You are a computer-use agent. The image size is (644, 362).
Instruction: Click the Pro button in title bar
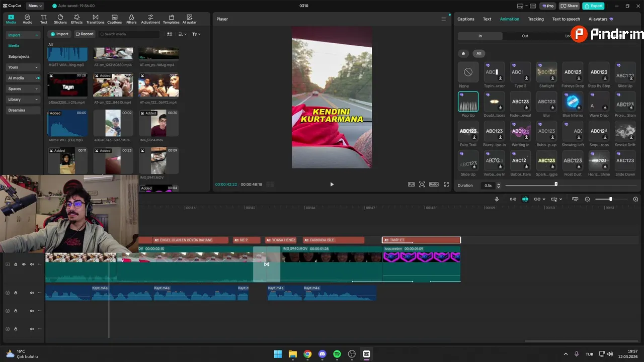point(548,6)
